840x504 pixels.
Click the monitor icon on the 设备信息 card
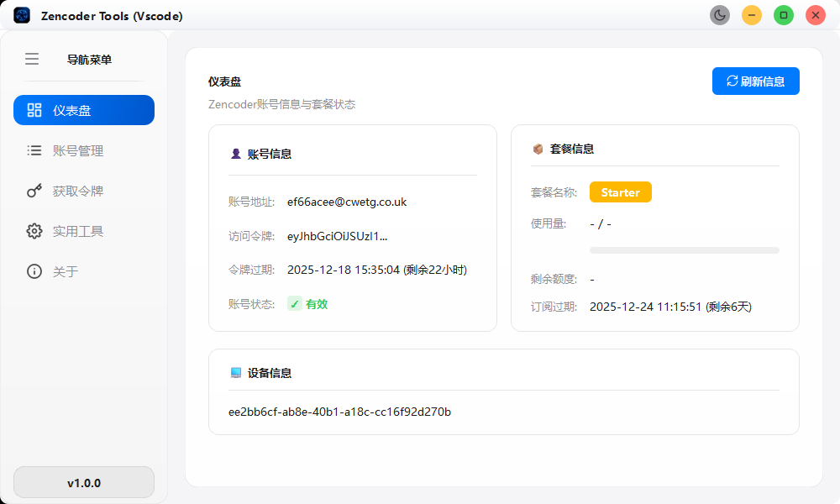(x=234, y=372)
